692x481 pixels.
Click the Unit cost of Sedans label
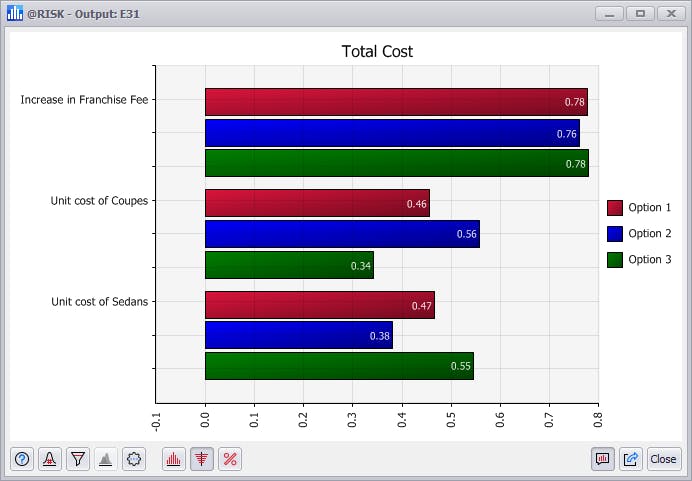click(100, 302)
